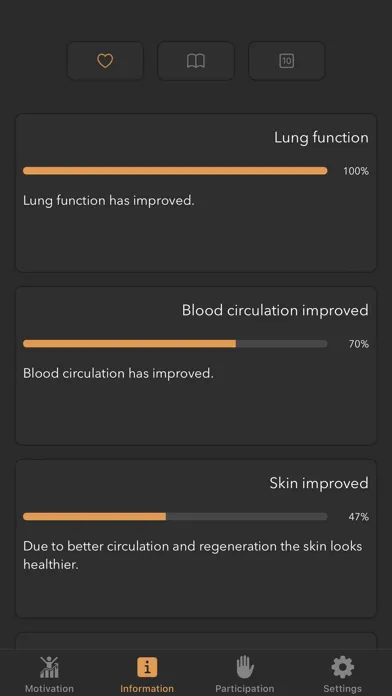Open the Lung function card title
This screenshot has height=696, width=392.
pos(321,138)
